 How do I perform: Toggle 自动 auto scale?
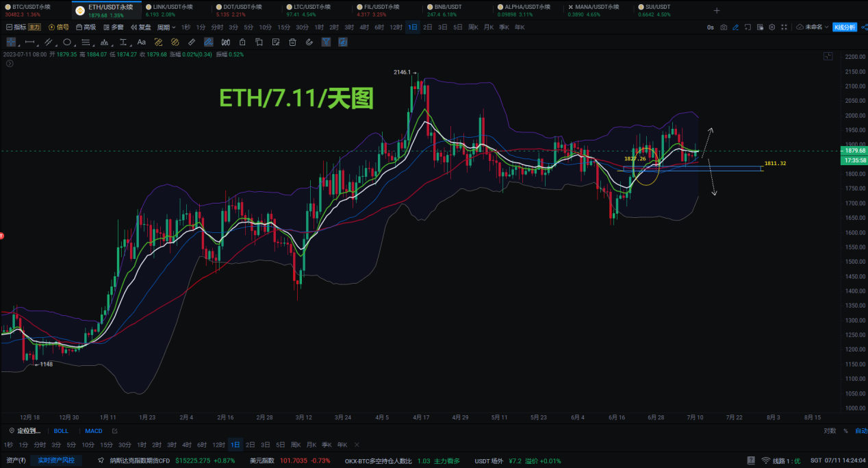pos(861,431)
